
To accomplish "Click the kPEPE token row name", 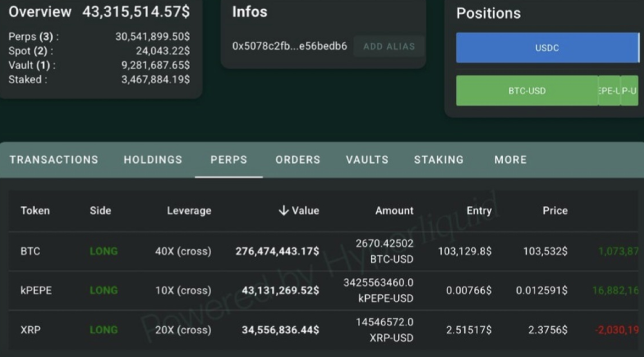I will point(36,291).
